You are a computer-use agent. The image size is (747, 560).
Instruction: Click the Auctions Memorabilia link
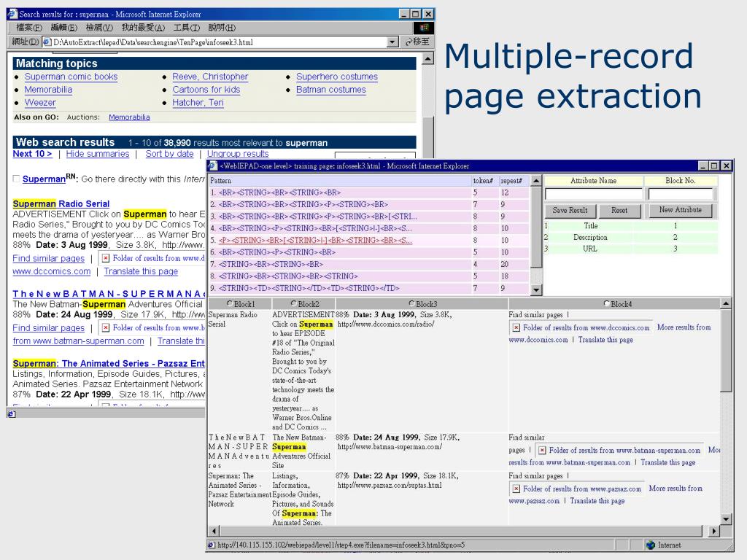[129, 117]
